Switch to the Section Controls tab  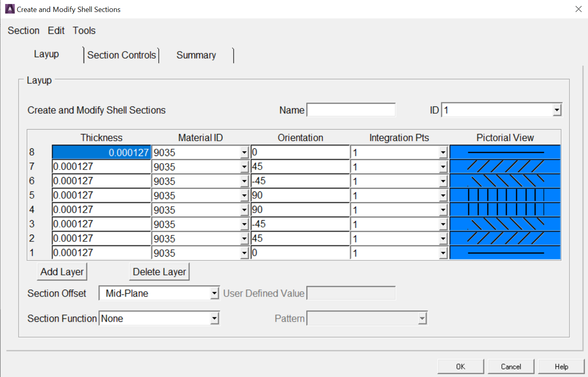click(121, 55)
